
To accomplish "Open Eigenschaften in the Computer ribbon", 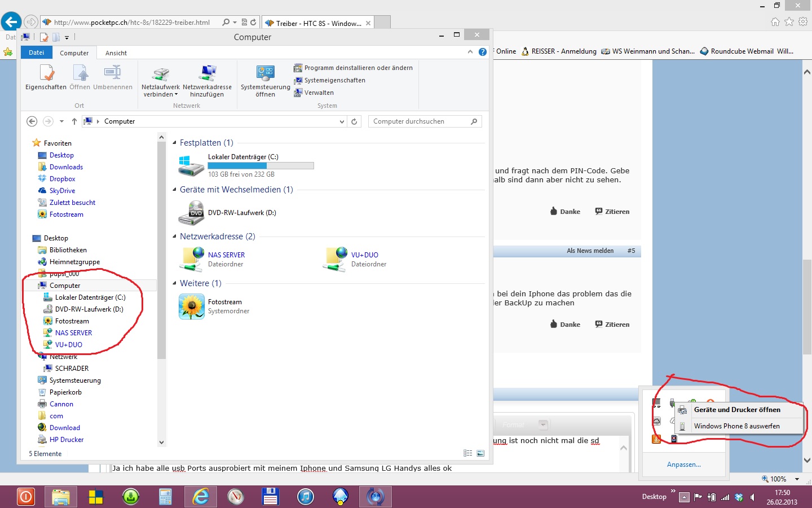I will (x=46, y=77).
